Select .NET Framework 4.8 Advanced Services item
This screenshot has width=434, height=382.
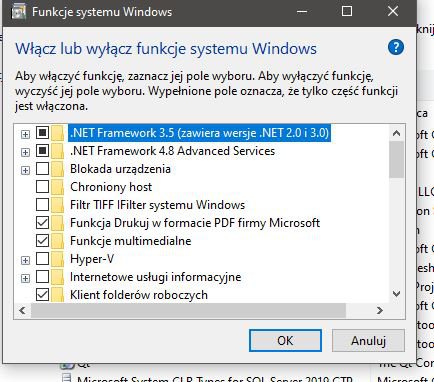point(172,151)
